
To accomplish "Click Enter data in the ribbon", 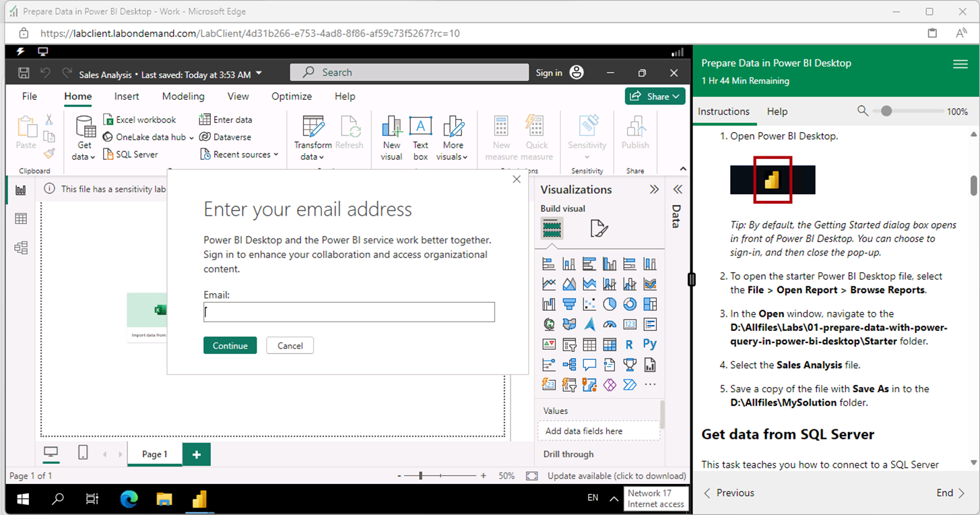I will (x=226, y=119).
